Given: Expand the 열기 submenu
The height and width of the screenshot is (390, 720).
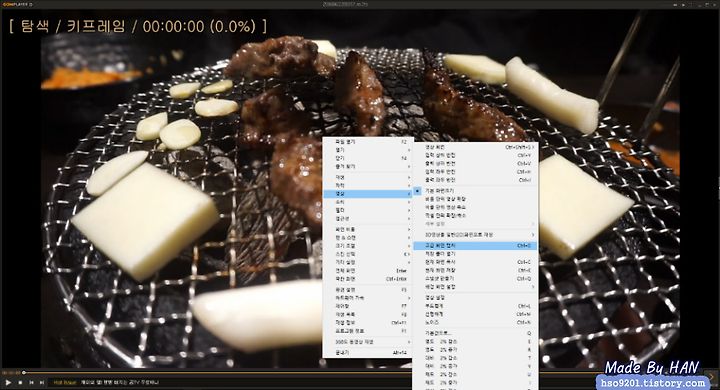Looking at the screenshot, I should [368, 150].
